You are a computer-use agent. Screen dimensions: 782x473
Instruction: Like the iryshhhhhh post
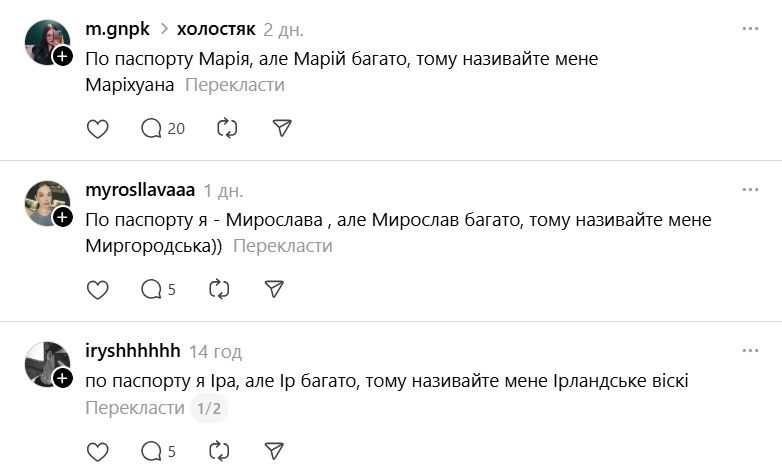[x=97, y=452]
